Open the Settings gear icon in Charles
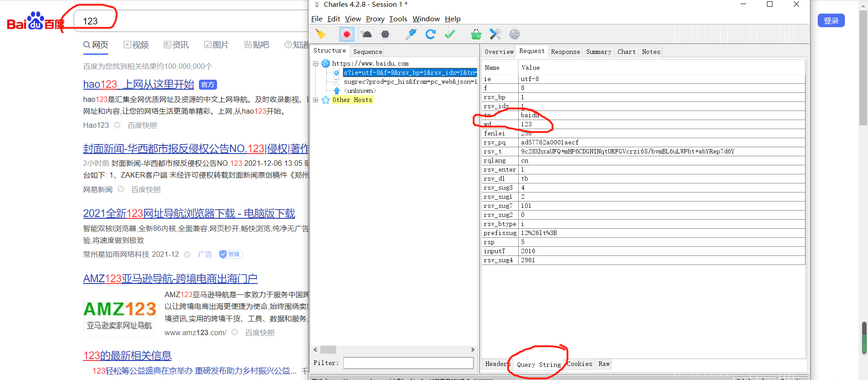 tap(514, 34)
